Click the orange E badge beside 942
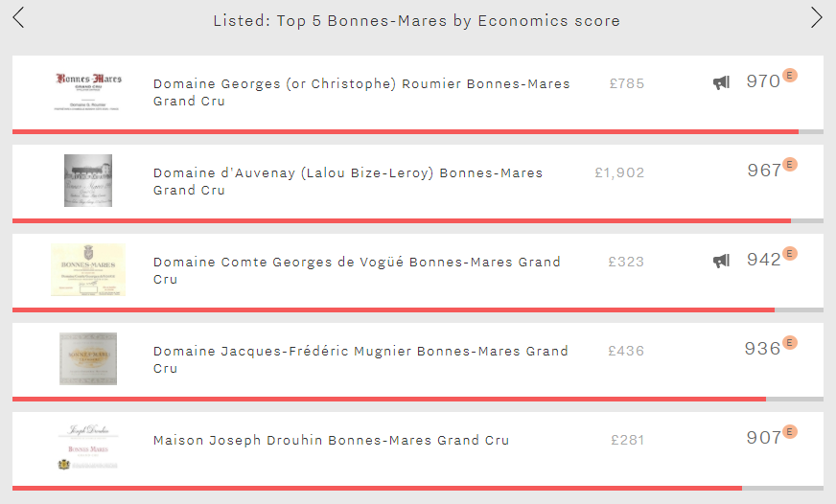This screenshot has height=504, width=836. point(790,253)
